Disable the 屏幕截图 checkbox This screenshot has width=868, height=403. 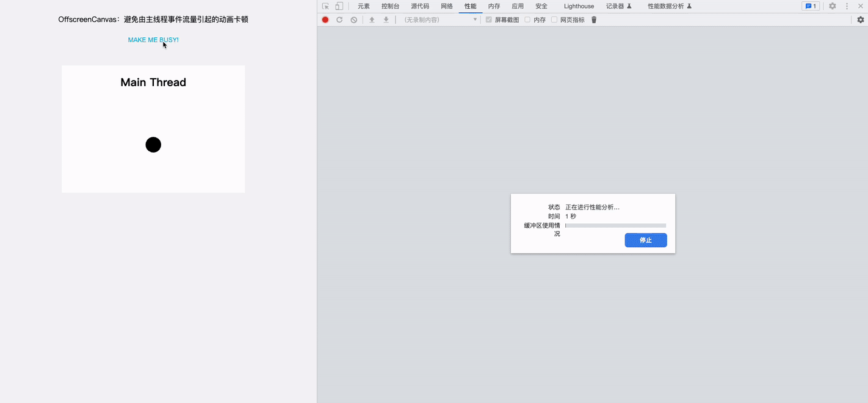(488, 19)
